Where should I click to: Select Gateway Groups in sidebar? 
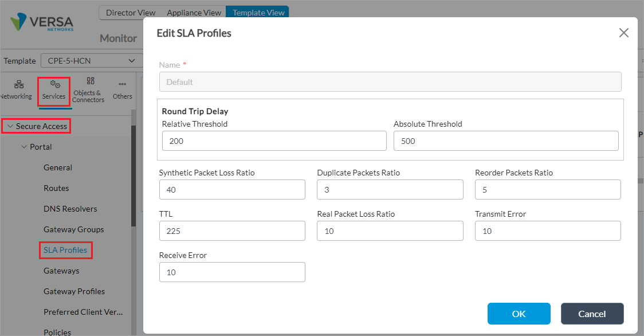click(74, 229)
